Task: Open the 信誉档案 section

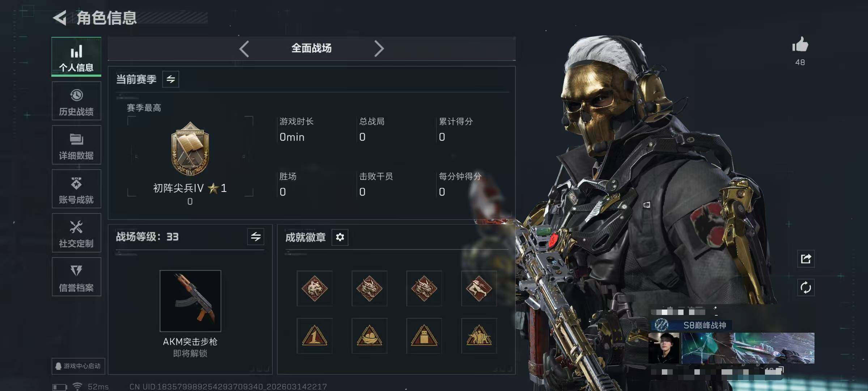Action: point(76,277)
